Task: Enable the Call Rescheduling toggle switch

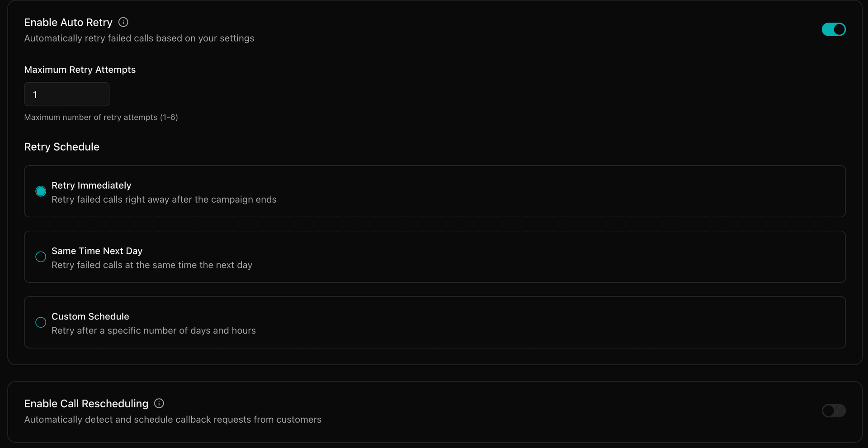Action: coord(833,410)
